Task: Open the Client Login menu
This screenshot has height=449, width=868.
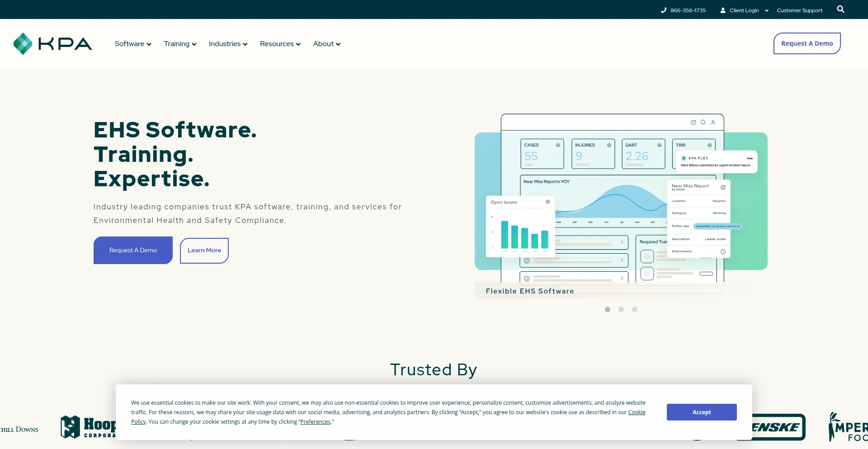Action: pyautogui.click(x=744, y=10)
